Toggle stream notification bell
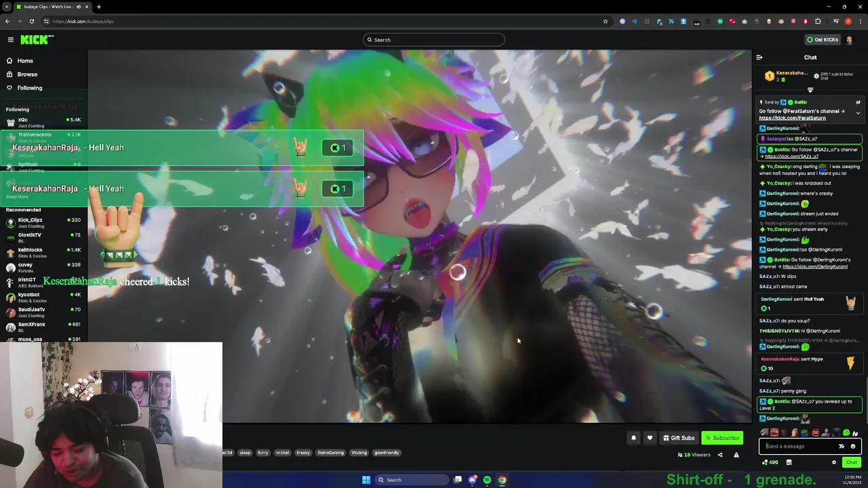Image resolution: width=868 pixels, height=488 pixels. tap(633, 438)
